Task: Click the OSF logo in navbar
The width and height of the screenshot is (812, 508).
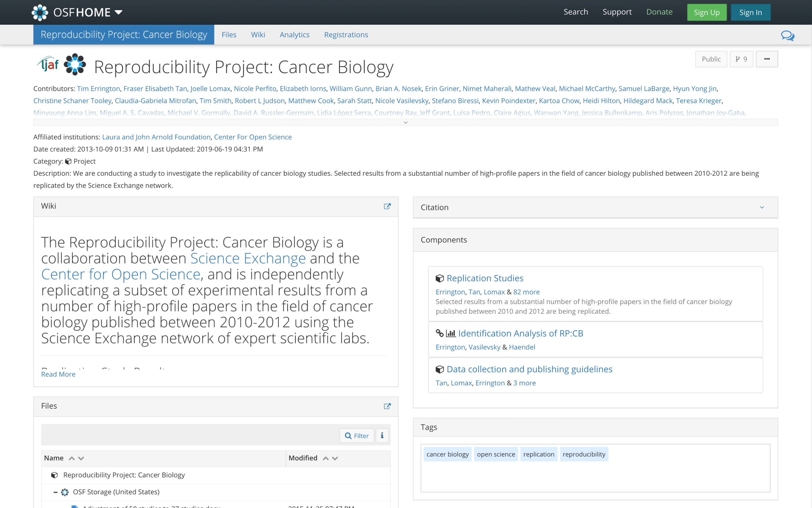Action: point(40,13)
